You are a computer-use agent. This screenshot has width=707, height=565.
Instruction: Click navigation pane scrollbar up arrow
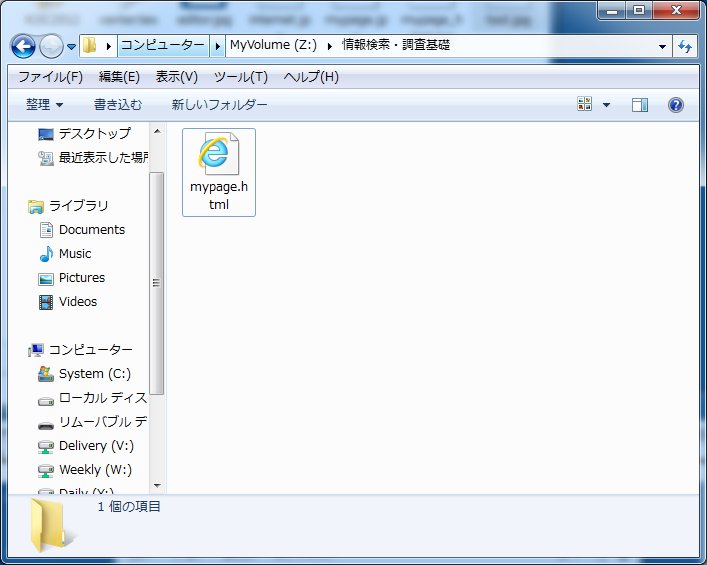157,131
